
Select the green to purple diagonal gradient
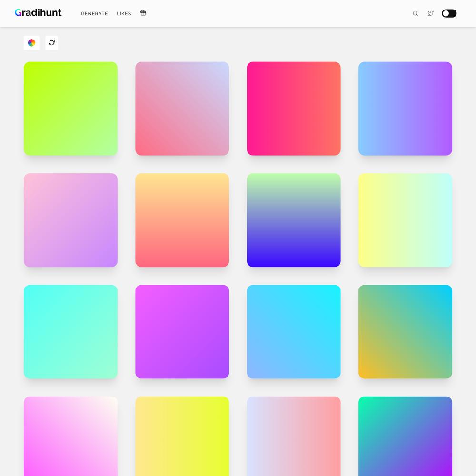405,436
